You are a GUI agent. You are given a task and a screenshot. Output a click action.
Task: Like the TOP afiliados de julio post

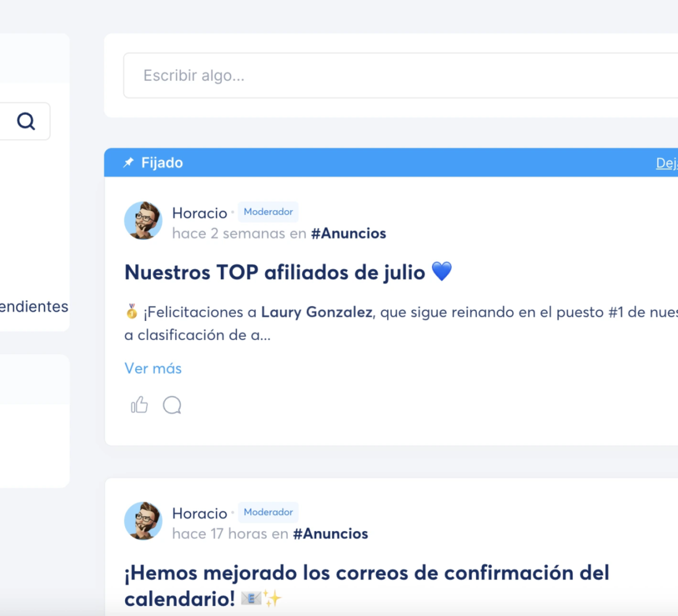pos(139,405)
